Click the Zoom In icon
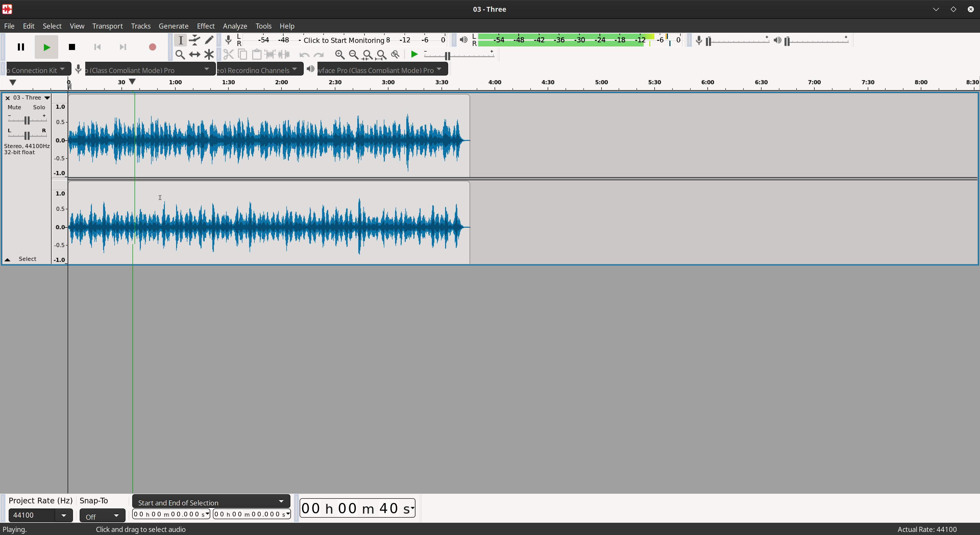The width and height of the screenshot is (980, 535). point(340,55)
